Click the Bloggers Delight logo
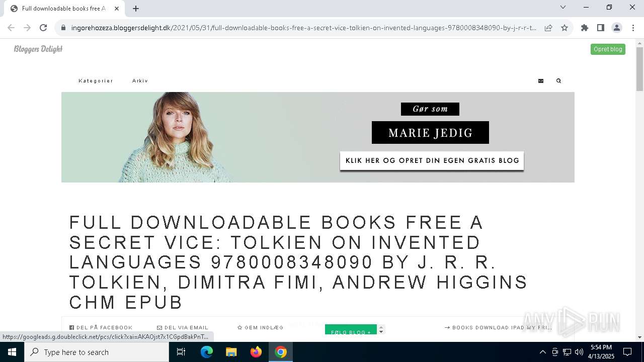 pos(38,49)
